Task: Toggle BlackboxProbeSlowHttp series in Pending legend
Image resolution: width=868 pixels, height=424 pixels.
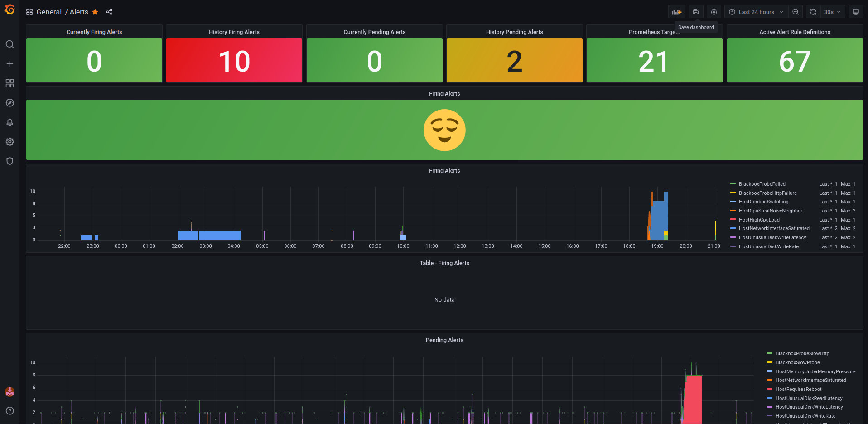Action: (802, 354)
